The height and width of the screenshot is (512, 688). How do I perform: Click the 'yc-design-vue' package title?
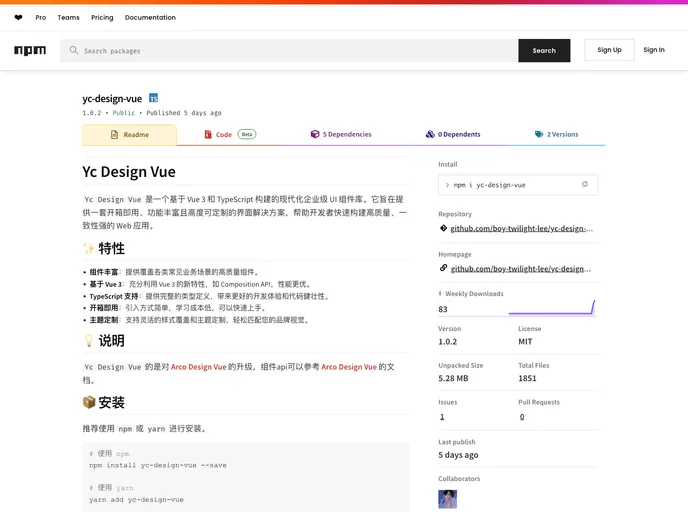click(x=112, y=99)
